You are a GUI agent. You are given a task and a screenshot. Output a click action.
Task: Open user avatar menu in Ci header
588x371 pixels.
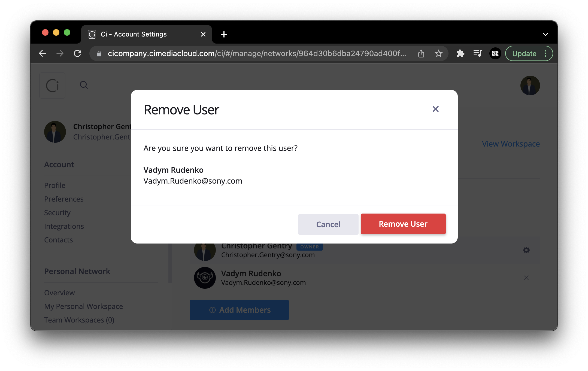(530, 86)
